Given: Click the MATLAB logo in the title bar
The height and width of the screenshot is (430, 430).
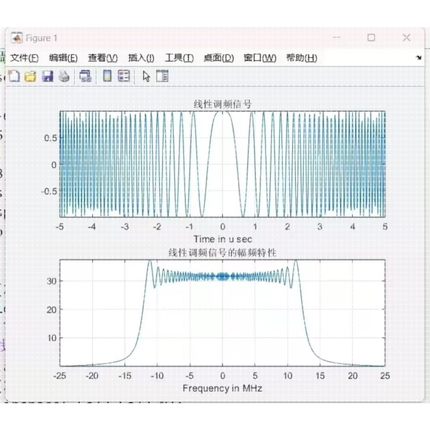Looking at the screenshot, I should coord(16,38).
